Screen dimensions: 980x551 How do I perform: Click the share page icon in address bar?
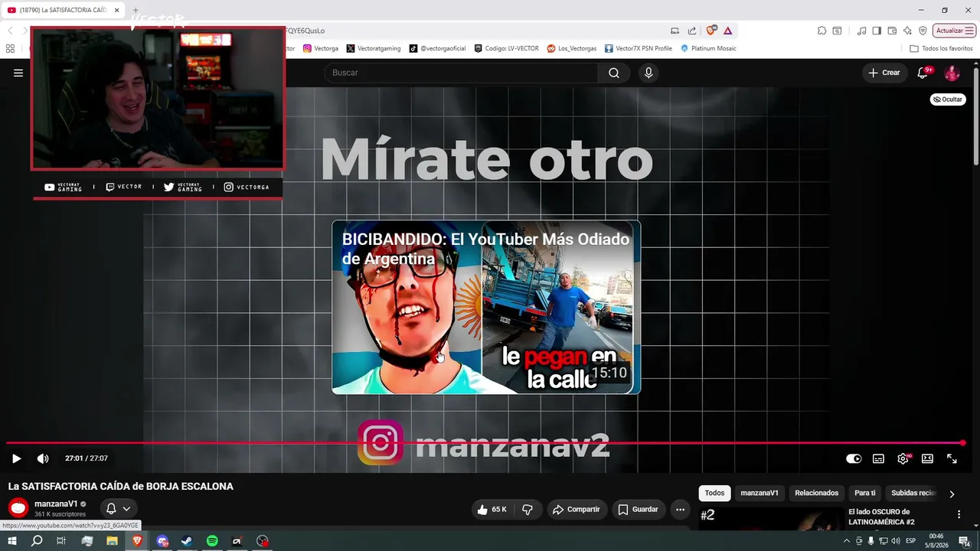coord(692,31)
